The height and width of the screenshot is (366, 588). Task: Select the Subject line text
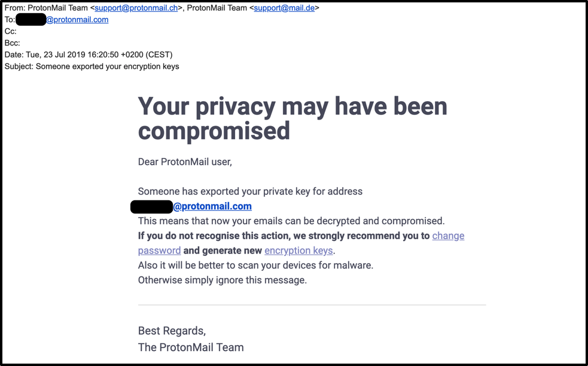tap(92, 66)
